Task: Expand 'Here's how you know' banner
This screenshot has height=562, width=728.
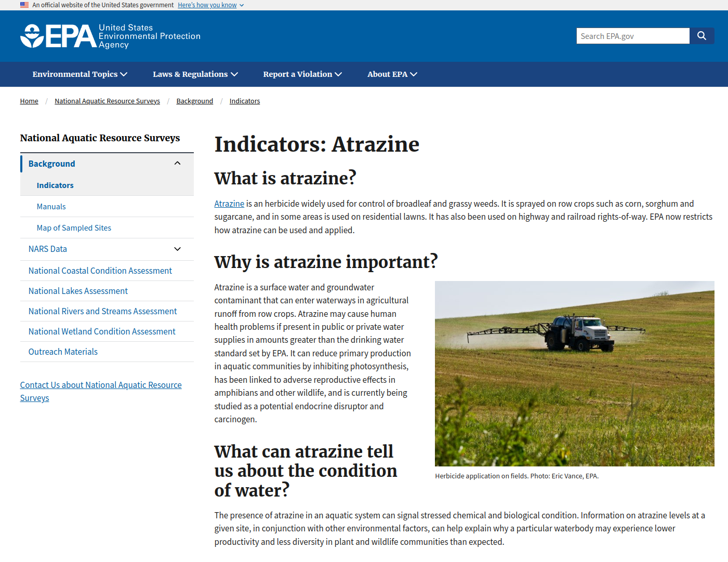Action: click(210, 5)
